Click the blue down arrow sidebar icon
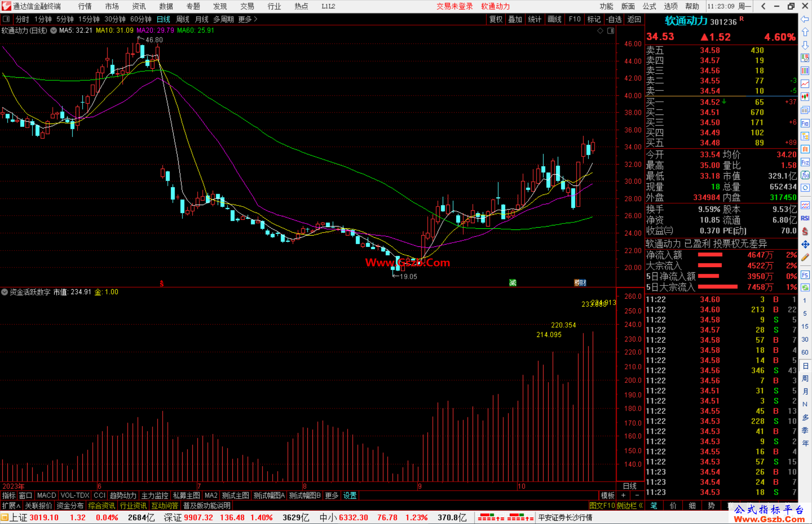Screen dimensions: 812x524 805,45
